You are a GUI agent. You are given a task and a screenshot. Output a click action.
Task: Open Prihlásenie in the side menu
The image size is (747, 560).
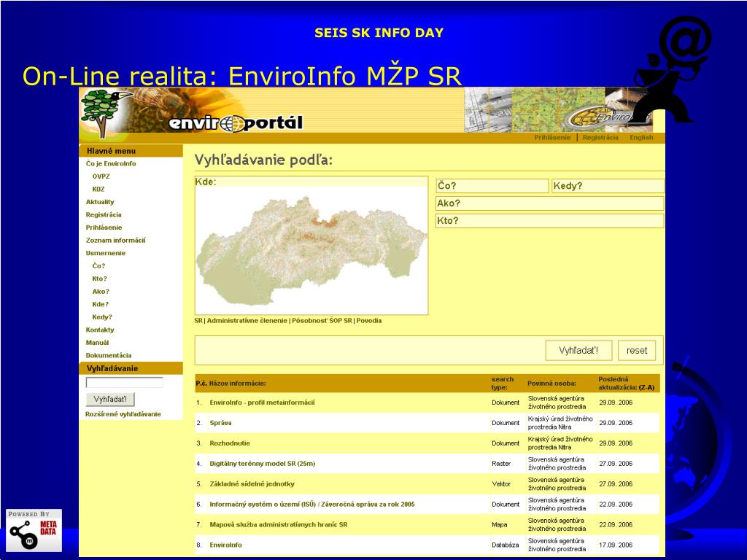point(104,227)
